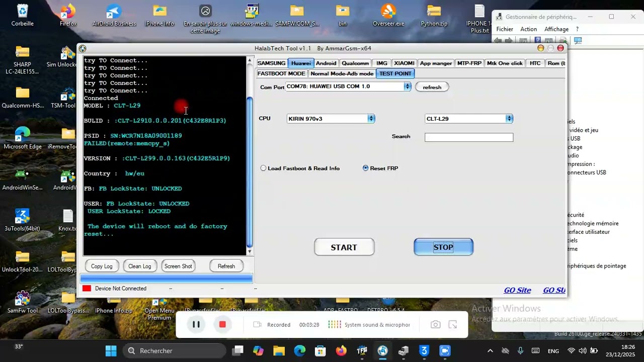Take a snapshot with recorder camera icon
Screen dimensions: 644x362
pyautogui.click(x=436, y=325)
